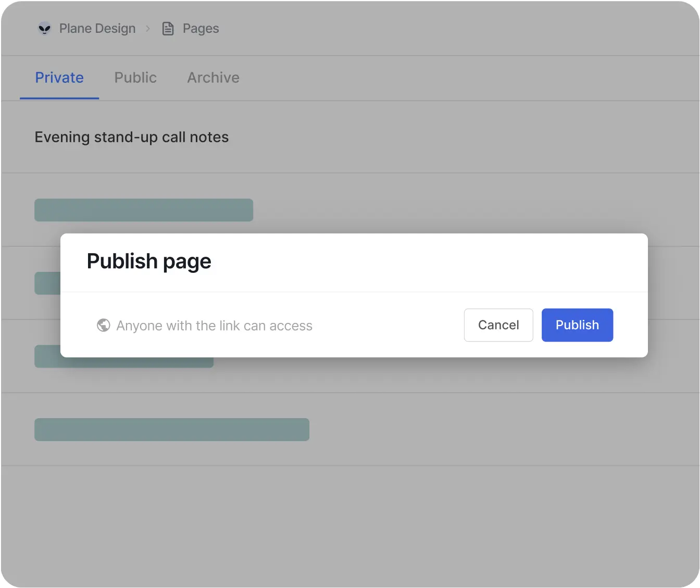Select the Private tab

tap(59, 78)
